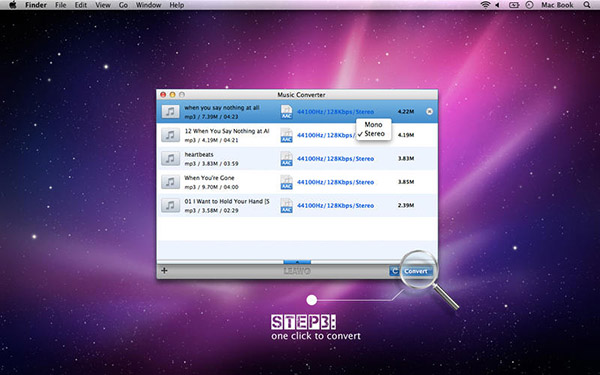This screenshot has height=375, width=600.
Task: Click the music note icon for 01 I Want to Hold Your Hand
Action: 170,205
